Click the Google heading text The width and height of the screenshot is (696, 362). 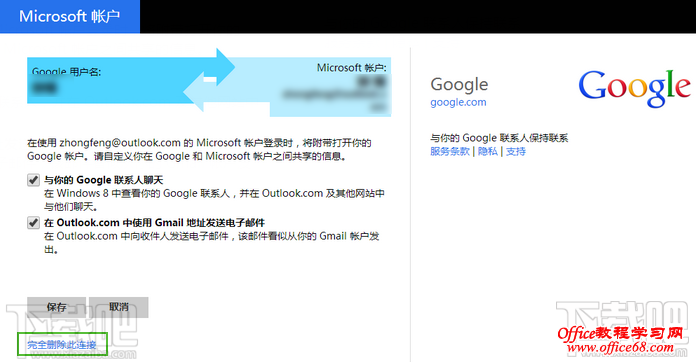[459, 84]
